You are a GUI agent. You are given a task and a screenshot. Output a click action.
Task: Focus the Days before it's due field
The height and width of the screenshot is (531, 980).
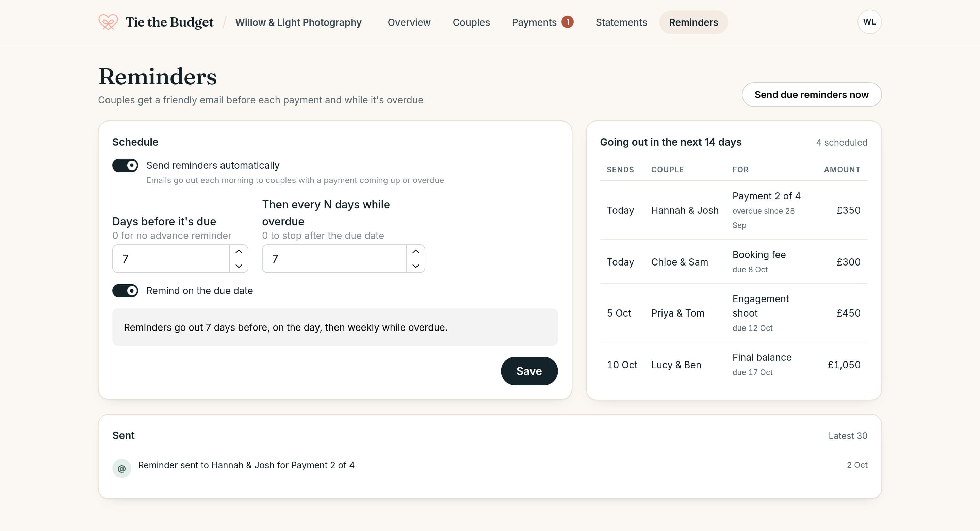point(171,259)
